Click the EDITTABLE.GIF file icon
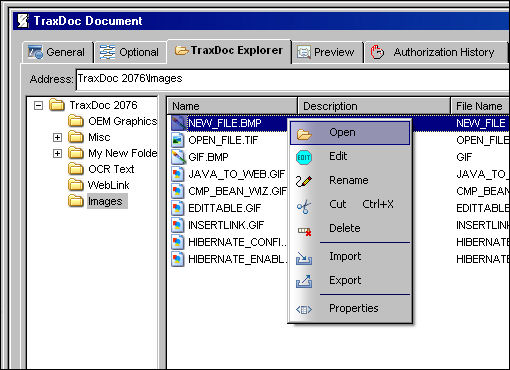 pyautogui.click(x=178, y=208)
